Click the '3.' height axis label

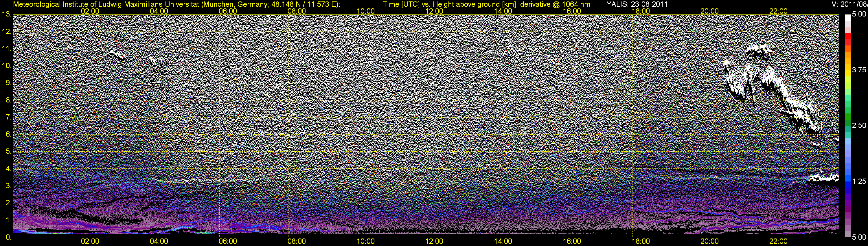pos(8,186)
